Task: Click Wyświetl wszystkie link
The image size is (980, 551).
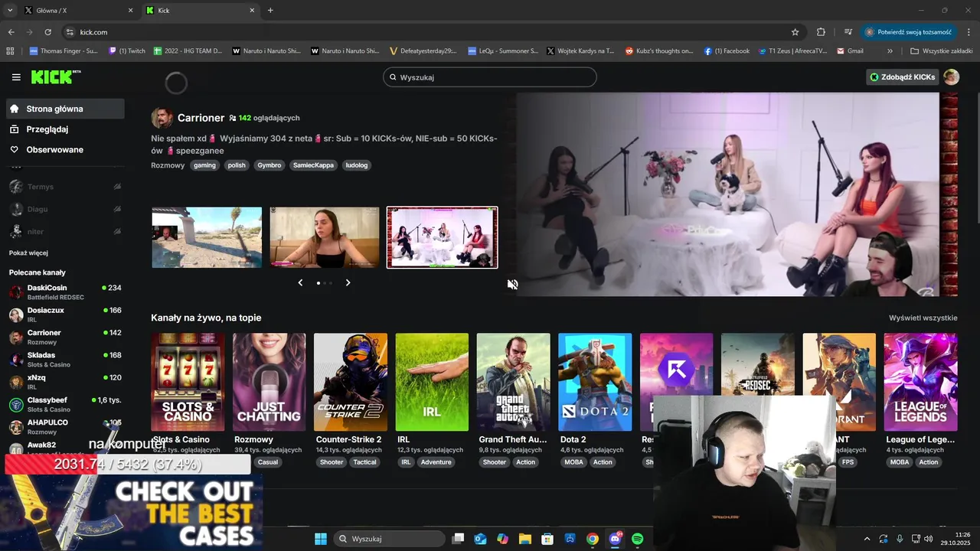Action: click(923, 318)
